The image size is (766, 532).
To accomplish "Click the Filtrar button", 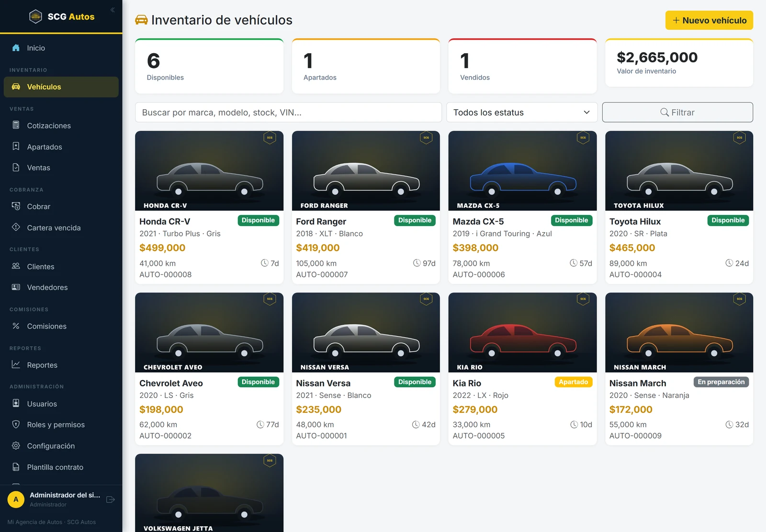I will (x=677, y=113).
